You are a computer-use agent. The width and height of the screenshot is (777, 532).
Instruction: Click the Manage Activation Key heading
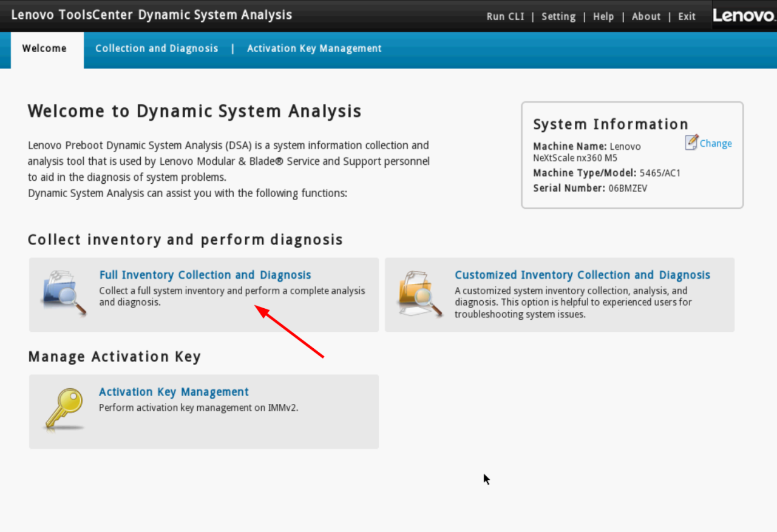tap(114, 357)
